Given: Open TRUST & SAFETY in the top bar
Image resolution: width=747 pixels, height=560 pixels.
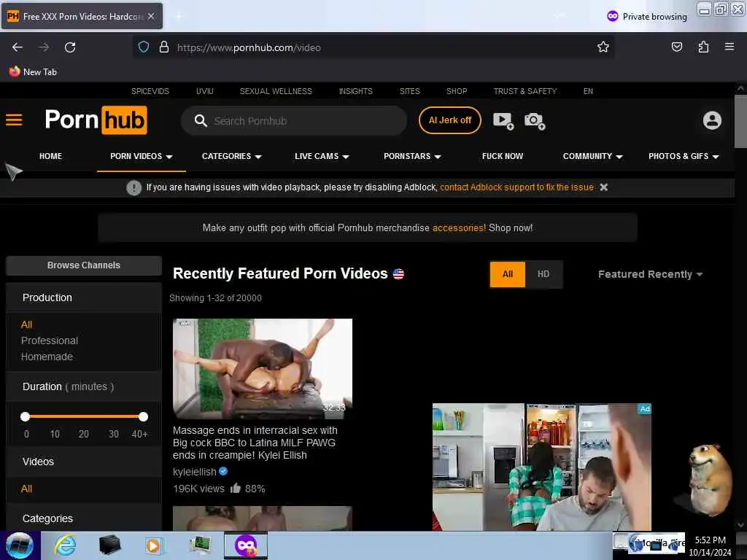Looking at the screenshot, I should [x=525, y=91].
